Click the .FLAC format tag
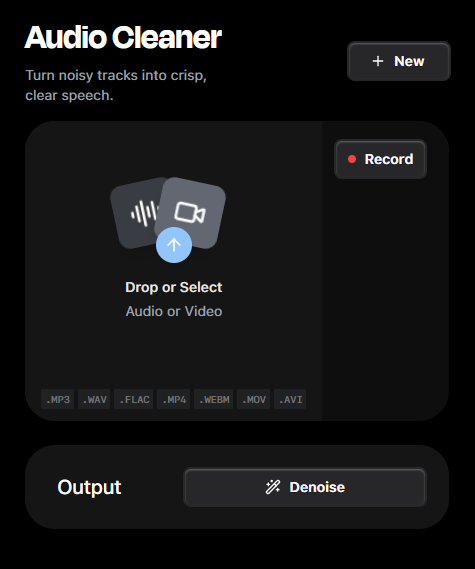Image resolution: width=475 pixels, height=569 pixels. pos(134,399)
